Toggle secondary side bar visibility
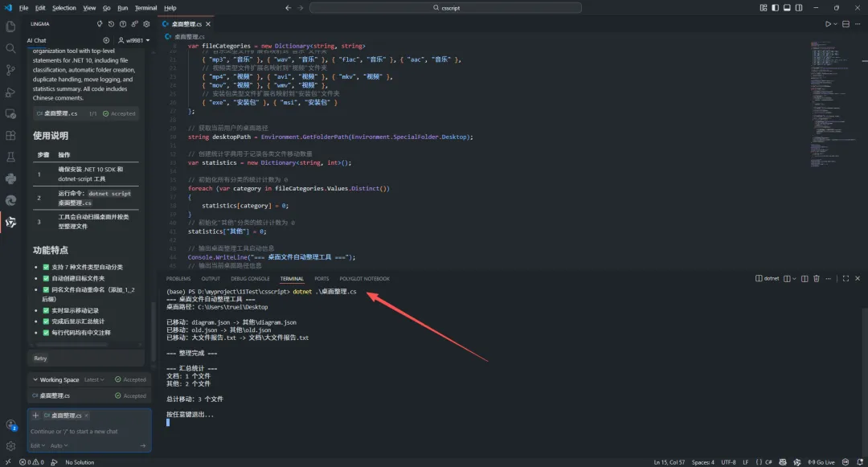The width and height of the screenshot is (868, 467). (x=799, y=8)
